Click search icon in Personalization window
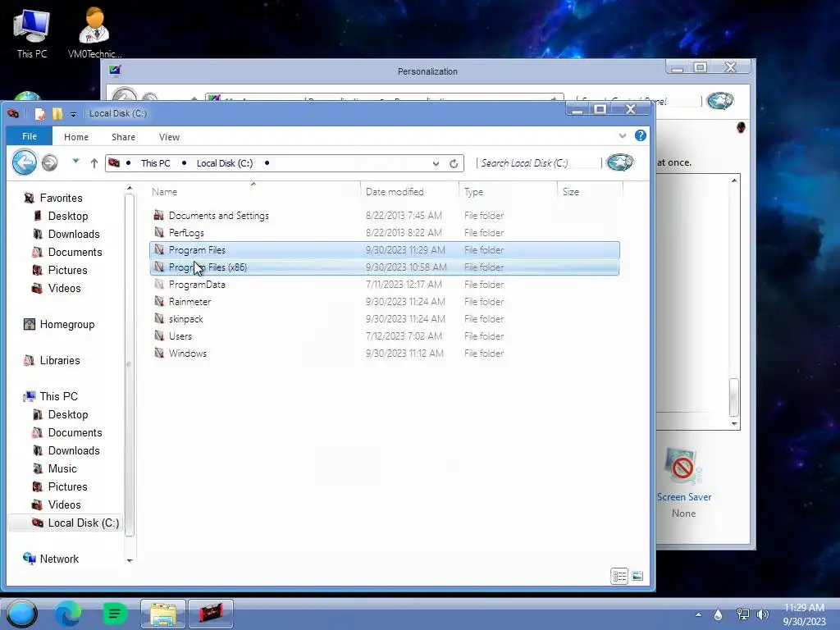Screen dimensions: 840x630 point(720,101)
